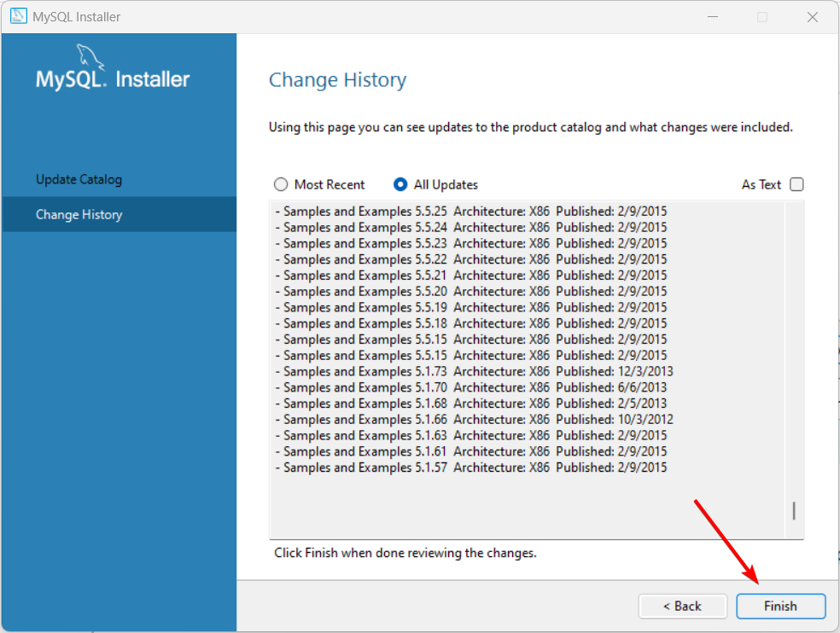Select the Most Recent radio button
Viewport: 840px width, 633px height.
click(x=281, y=185)
